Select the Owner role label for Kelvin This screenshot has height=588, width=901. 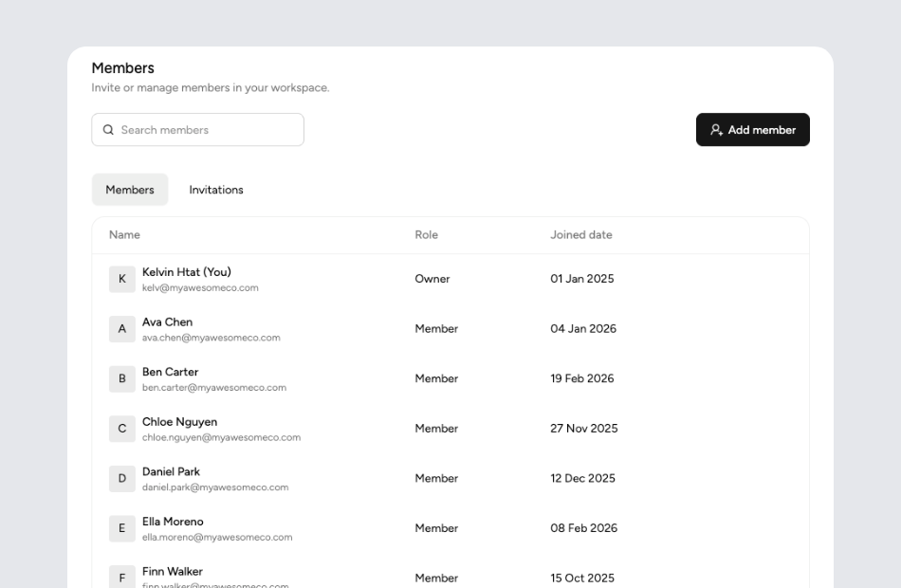432,279
